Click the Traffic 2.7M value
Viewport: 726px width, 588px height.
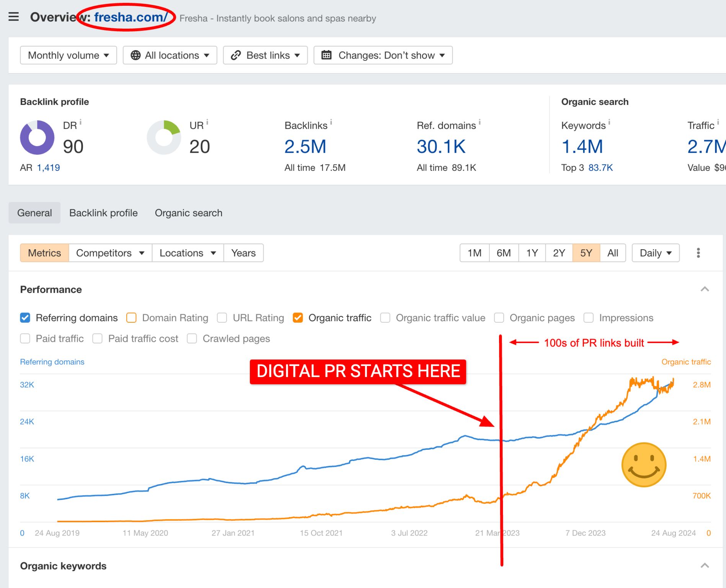pos(706,147)
